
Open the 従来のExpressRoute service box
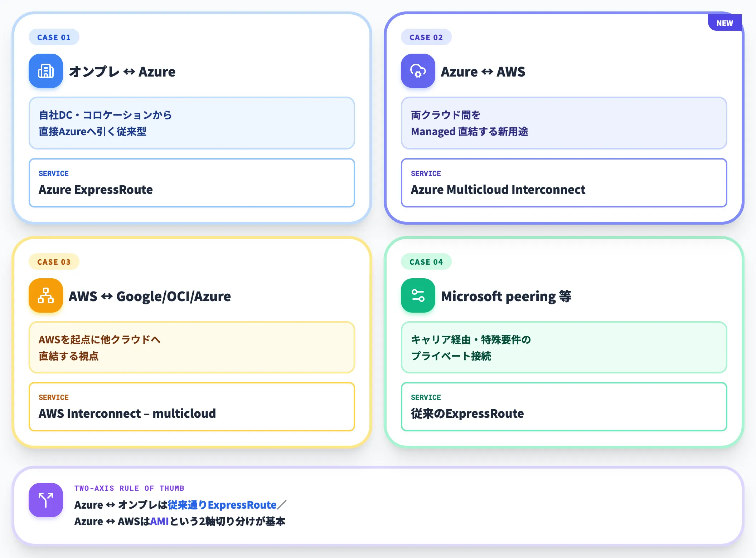click(564, 407)
